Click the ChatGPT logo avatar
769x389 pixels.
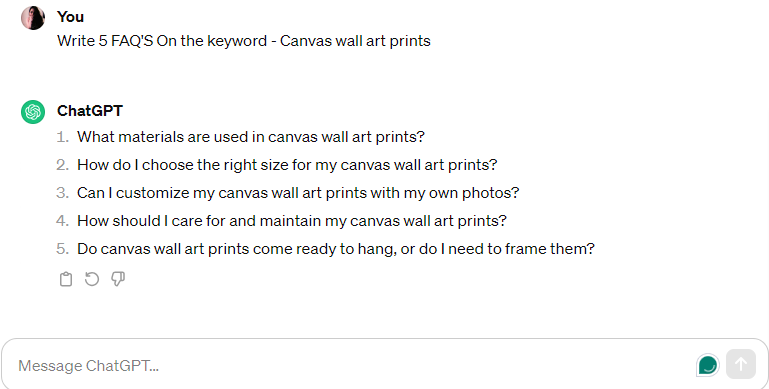(x=33, y=112)
